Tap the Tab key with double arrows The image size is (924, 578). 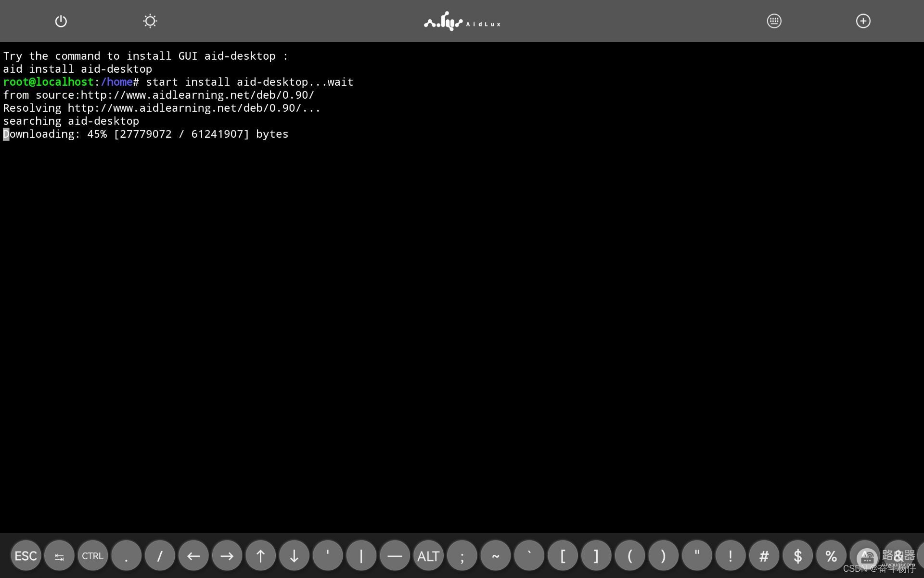click(x=59, y=556)
